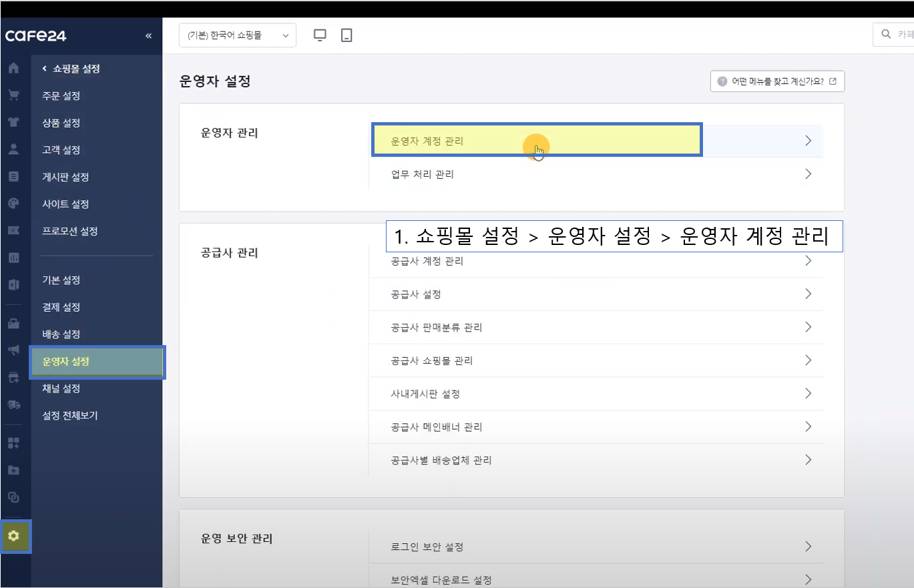The width and height of the screenshot is (914, 588).
Task: Open 사이트 설정 in the sidebar
Action: pyautogui.click(x=65, y=204)
